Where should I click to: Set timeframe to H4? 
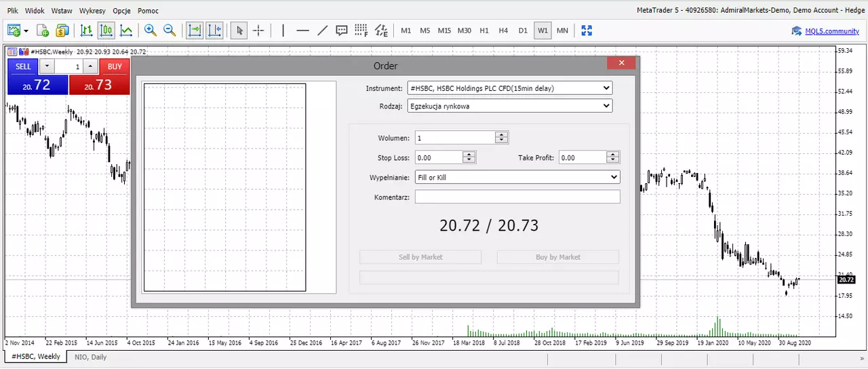[x=503, y=31]
